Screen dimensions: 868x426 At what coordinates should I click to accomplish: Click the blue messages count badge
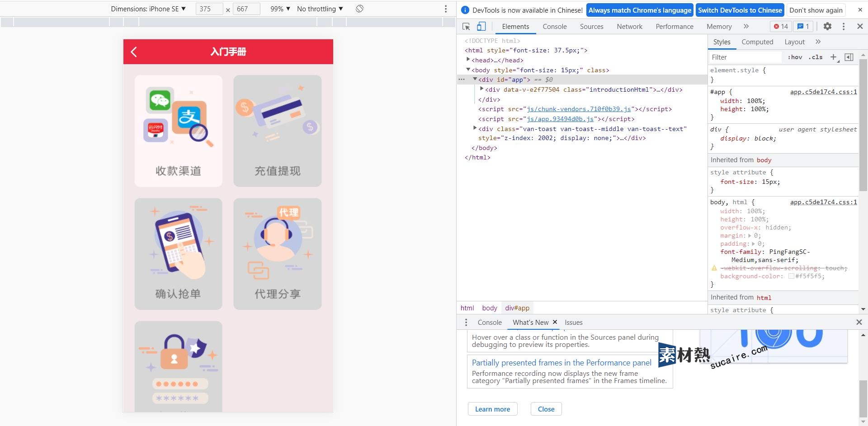click(803, 27)
